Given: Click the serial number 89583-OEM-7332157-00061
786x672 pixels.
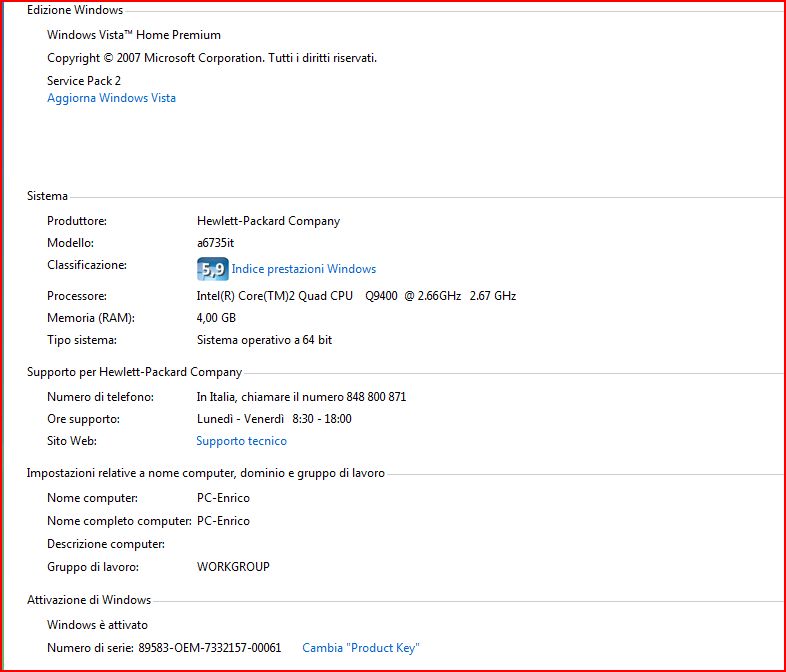Looking at the screenshot, I should pos(210,648).
